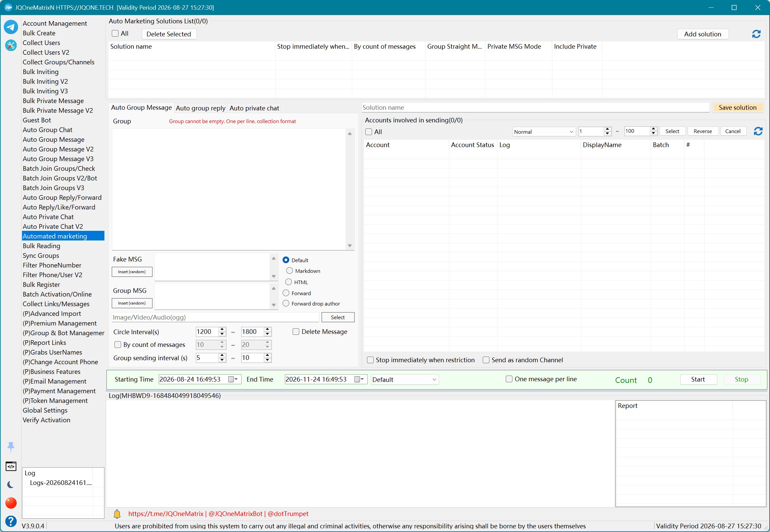Click the Group MSG scrollbar up arrow
This screenshot has height=532, width=770.
click(x=274, y=289)
